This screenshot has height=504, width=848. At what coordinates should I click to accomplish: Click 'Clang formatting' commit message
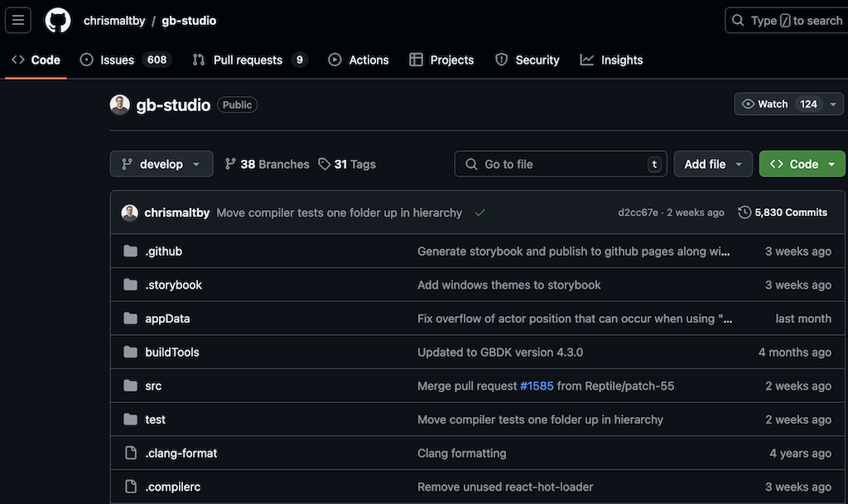coord(462,454)
